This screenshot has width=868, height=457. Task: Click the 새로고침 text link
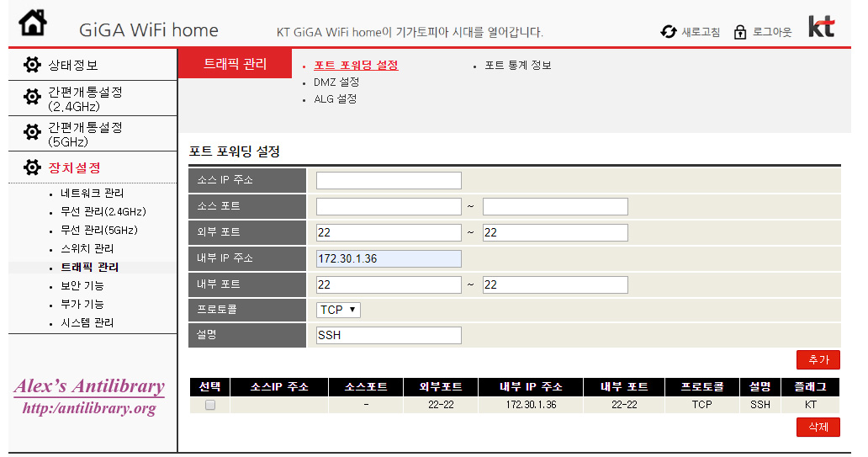coord(701,32)
